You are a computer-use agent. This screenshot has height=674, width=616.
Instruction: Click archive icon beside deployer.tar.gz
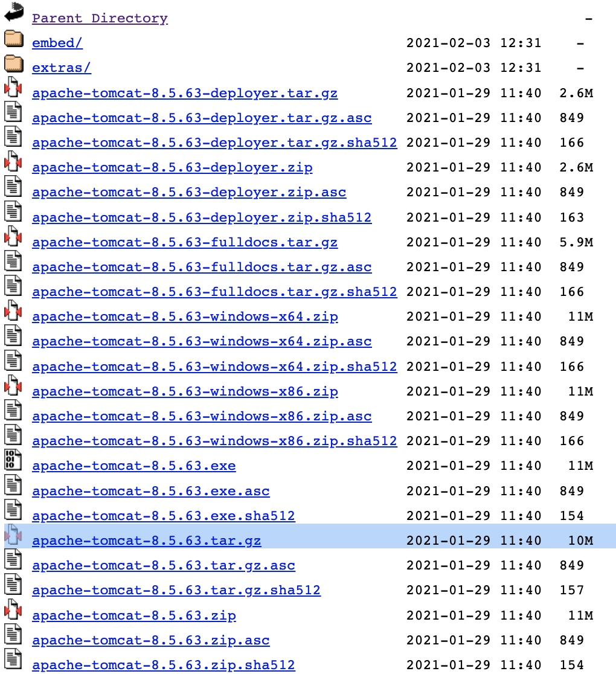(13, 87)
